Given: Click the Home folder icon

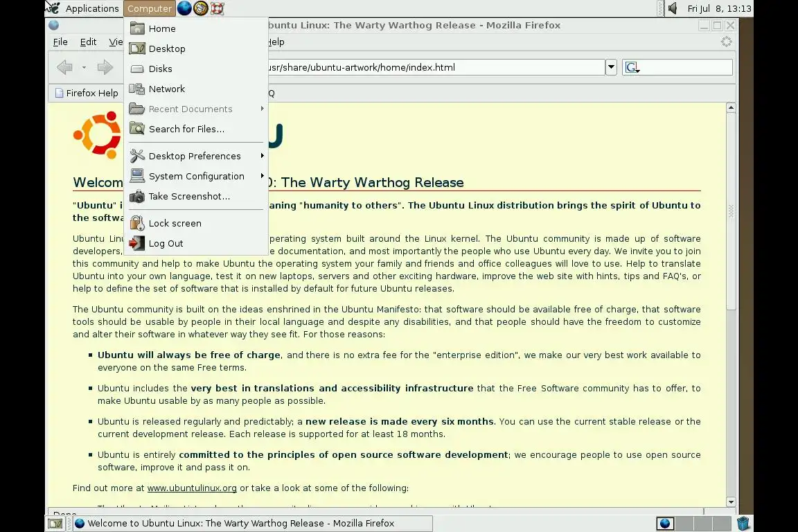Looking at the screenshot, I should 137,28.
